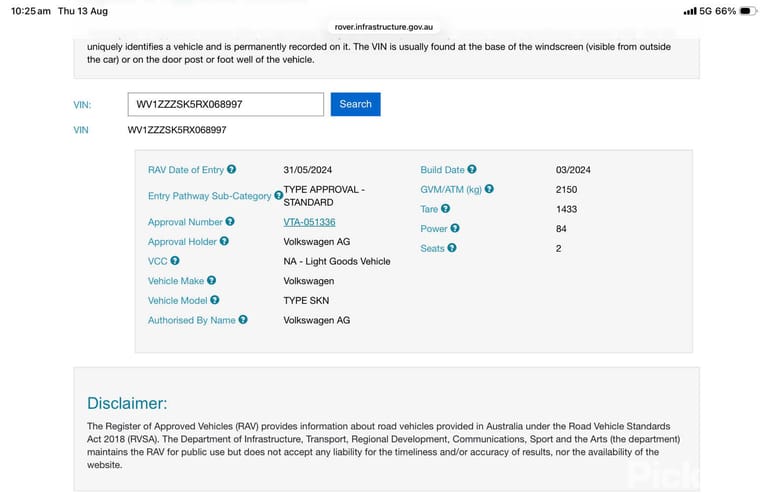The height and width of the screenshot is (504, 768).
Task: Click the help icon beside Tare
Action: click(x=445, y=209)
